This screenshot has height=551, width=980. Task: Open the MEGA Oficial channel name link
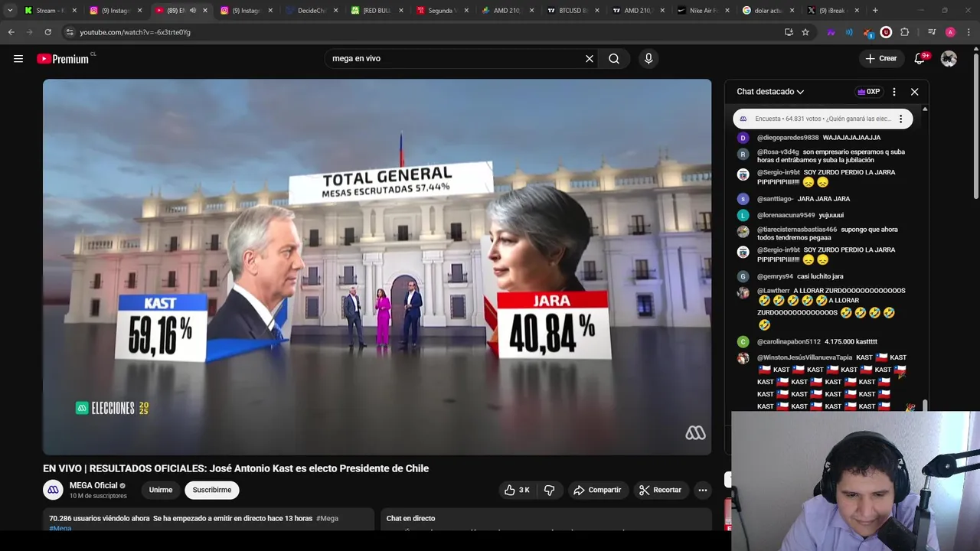click(93, 485)
